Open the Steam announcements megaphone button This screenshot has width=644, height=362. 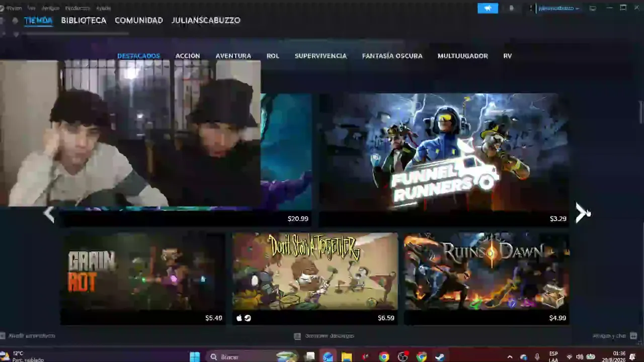[x=488, y=8]
